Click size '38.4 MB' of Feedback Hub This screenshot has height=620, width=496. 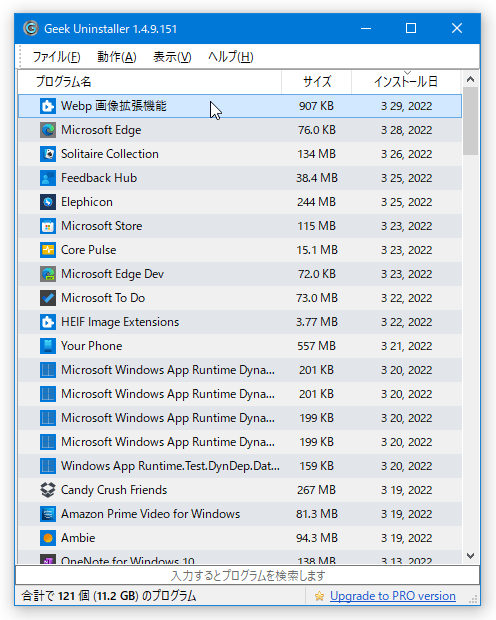[317, 178]
